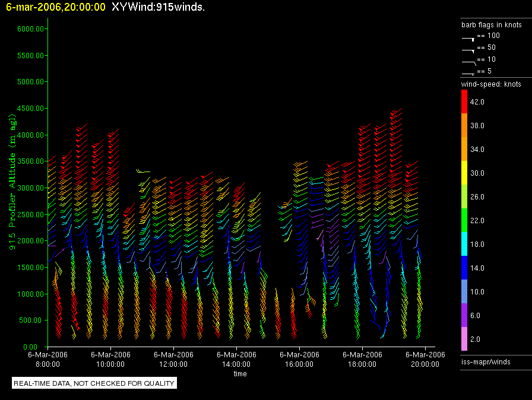The height and width of the screenshot is (400, 532).
Task: Click the 6000.00 altitude tick label
Action: coord(30,29)
